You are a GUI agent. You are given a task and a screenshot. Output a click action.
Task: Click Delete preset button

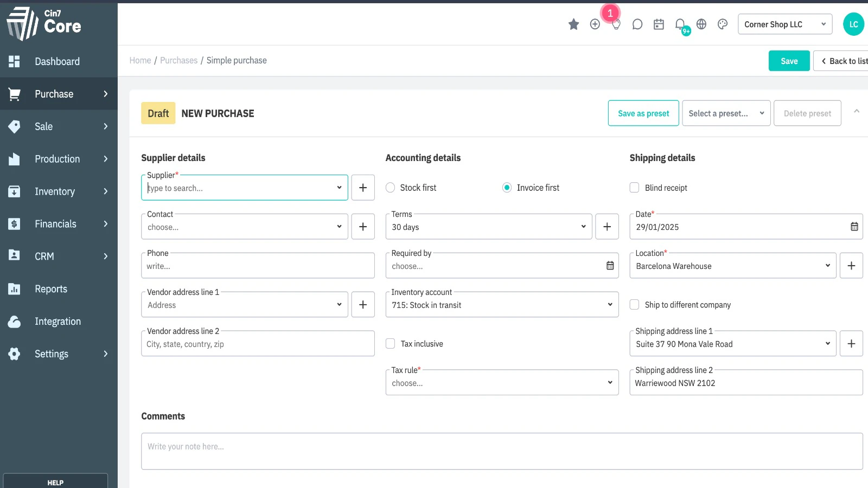click(807, 113)
